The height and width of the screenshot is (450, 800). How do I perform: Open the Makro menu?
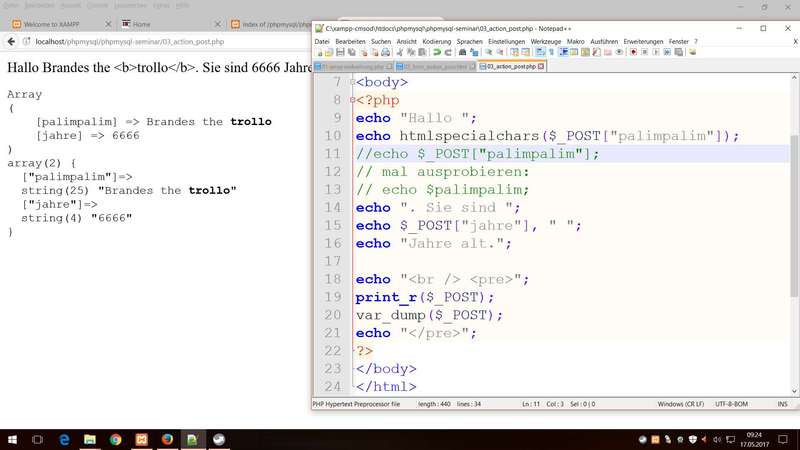(575, 41)
